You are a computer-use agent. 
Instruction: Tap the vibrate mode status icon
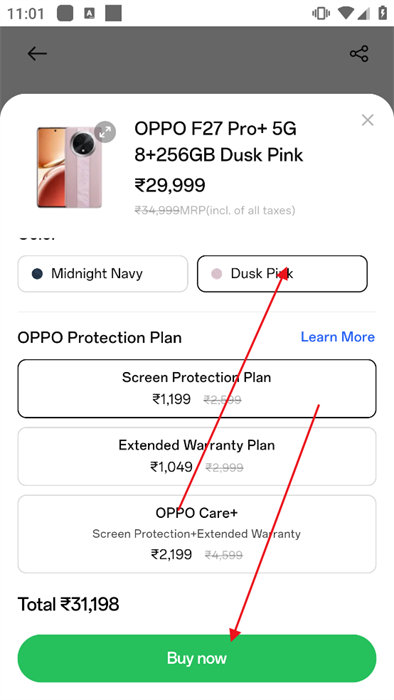pyautogui.click(x=321, y=13)
